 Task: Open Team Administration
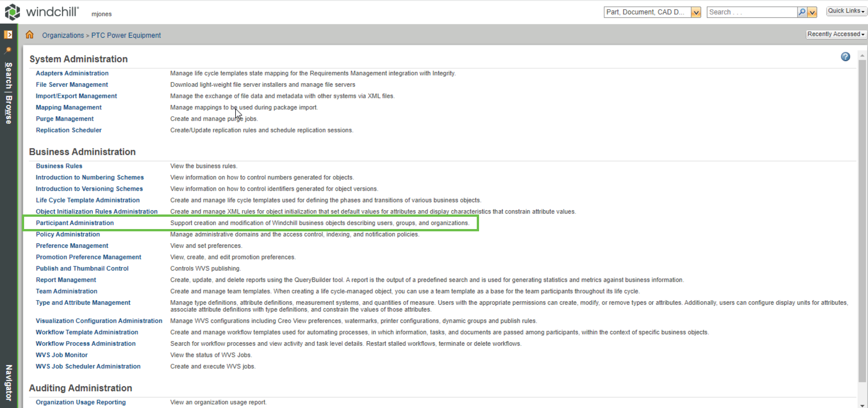coord(66,291)
